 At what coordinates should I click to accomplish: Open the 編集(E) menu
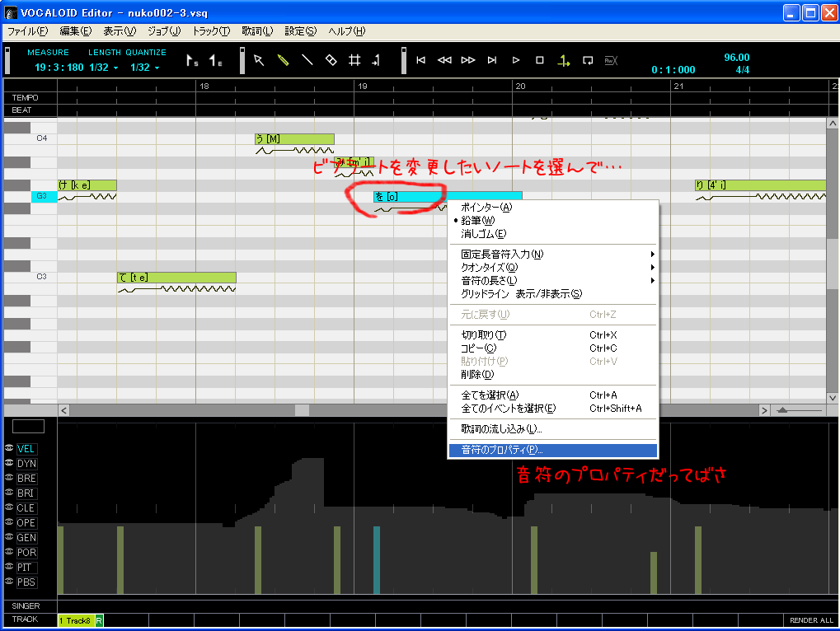[76, 31]
